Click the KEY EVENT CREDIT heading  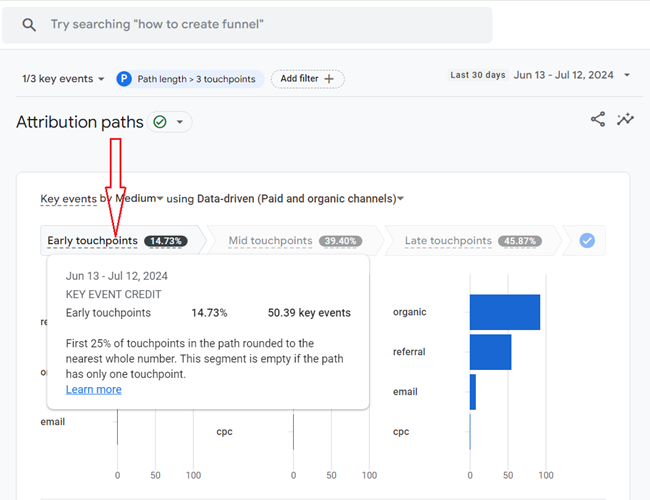(114, 294)
